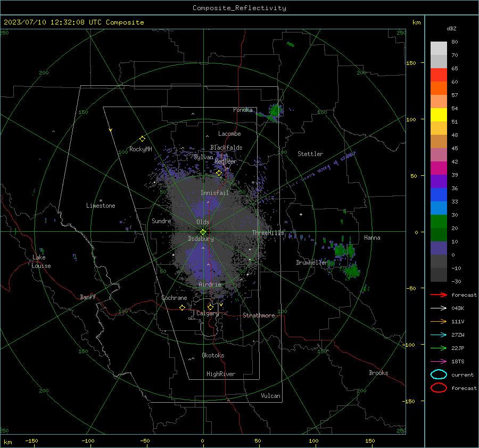Click the yellow 51-54 dBZ color swatch
This screenshot has width=479, height=448.
(x=439, y=115)
